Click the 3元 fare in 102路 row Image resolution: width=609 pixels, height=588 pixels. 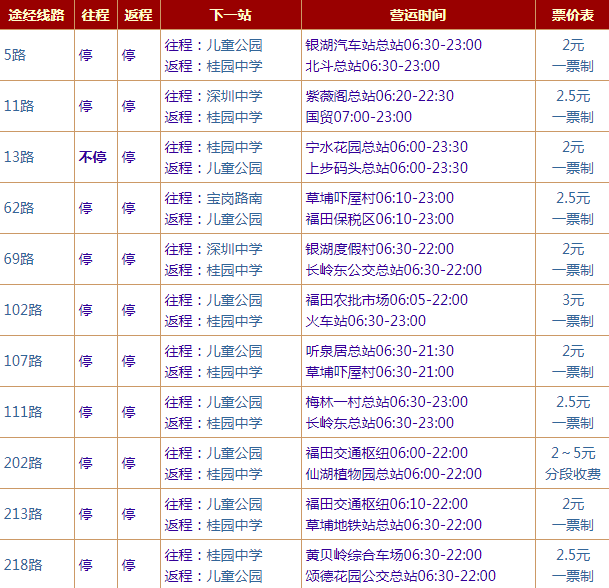573,300
